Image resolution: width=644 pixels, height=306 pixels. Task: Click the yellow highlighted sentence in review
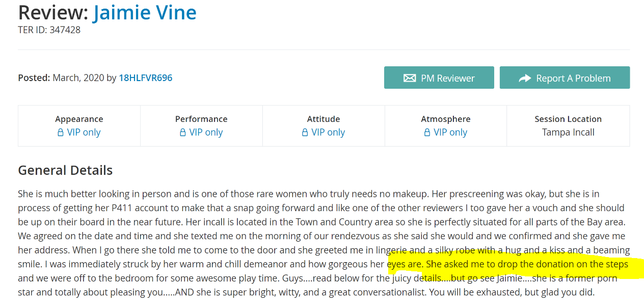pos(507,265)
